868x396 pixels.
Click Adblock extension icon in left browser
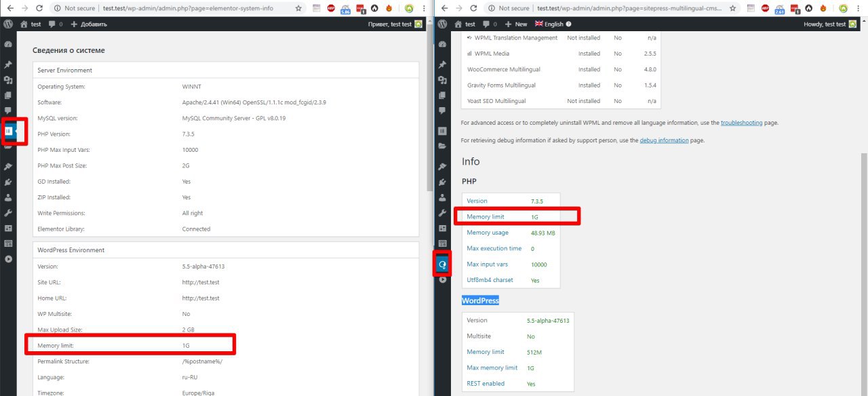331,8
